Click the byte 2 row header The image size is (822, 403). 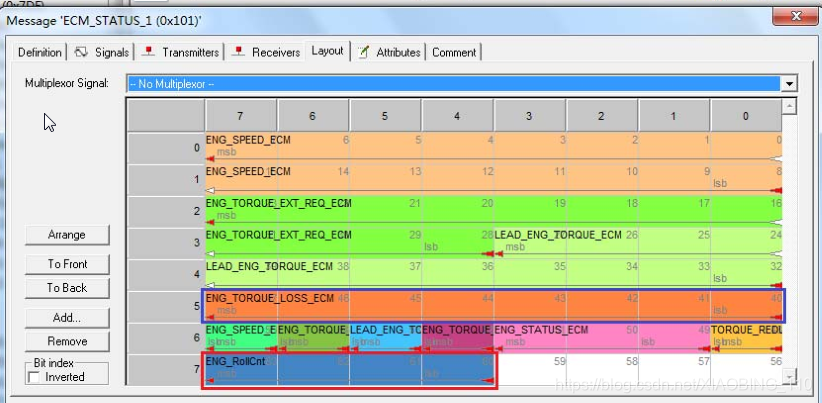click(166, 212)
